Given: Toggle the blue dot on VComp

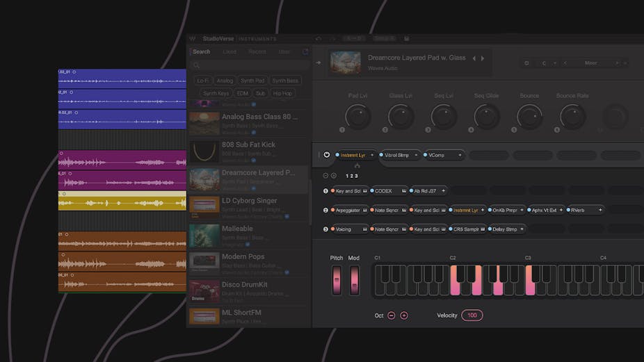Looking at the screenshot, I should (424, 155).
